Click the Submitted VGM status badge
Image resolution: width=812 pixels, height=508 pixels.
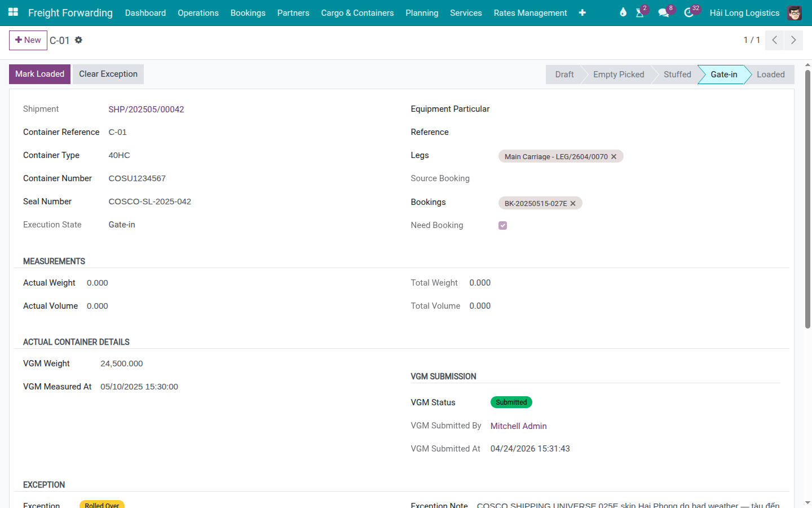tap(511, 402)
